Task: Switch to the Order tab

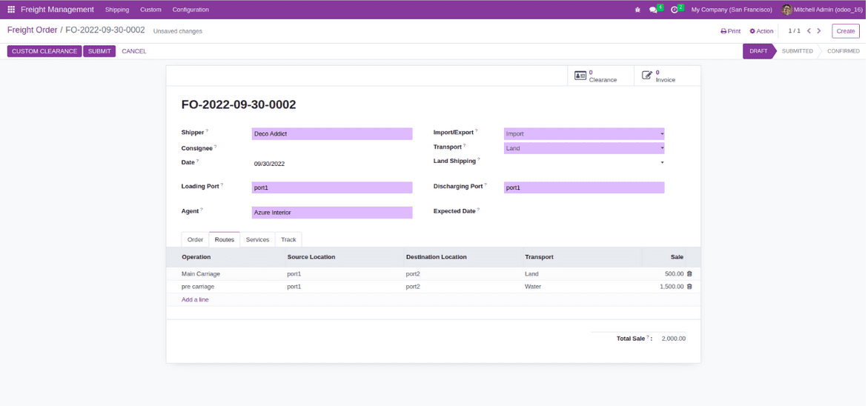Action: (195, 239)
